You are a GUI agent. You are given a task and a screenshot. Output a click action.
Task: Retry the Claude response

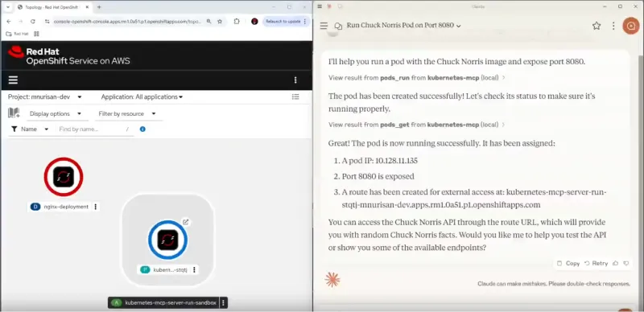click(596, 263)
